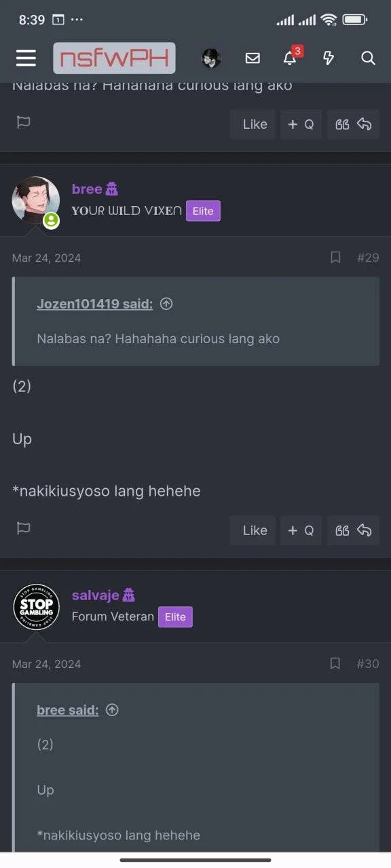Report bree's post using flag icon
This screenshot has height=868, width=391.
24,528
